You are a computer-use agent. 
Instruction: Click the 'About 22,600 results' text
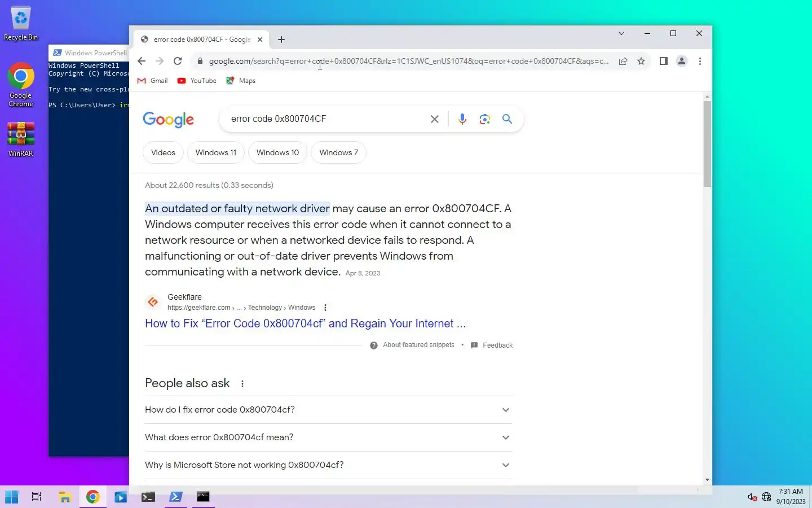(209, 185)
